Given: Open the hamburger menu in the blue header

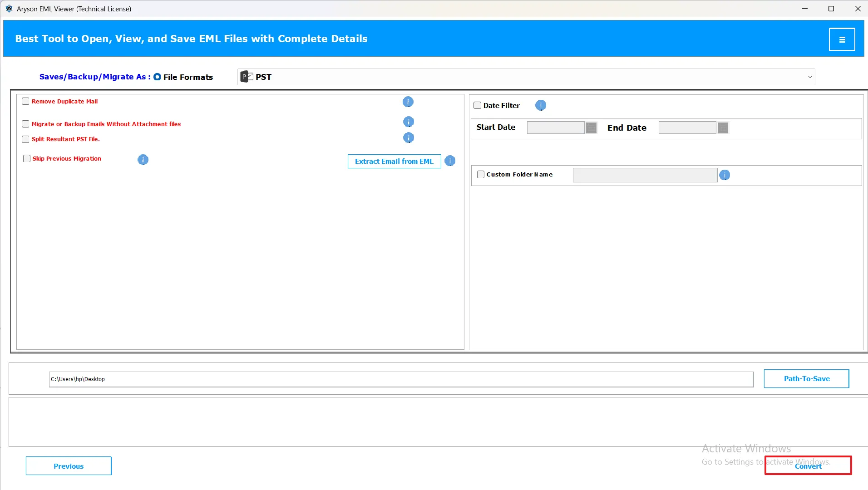Looking at the screenshot, I should (x=842, y=39).
